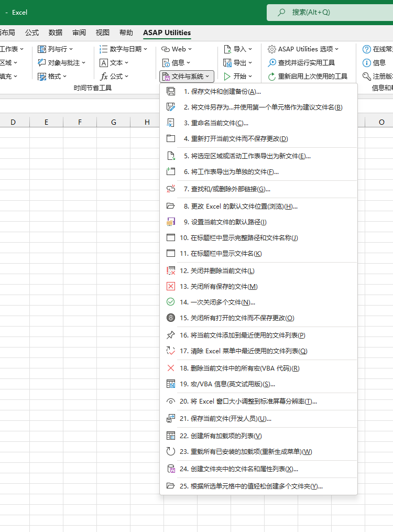Click the green check icon for item 14
Screen dimensions: 393x532
[171, 302]
